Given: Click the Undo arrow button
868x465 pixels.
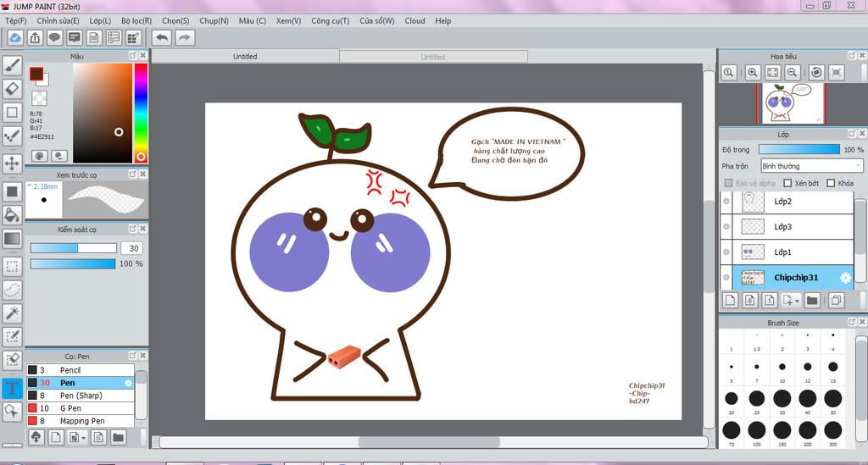Looking at the screenshot, I should click(x=162, y=37).
